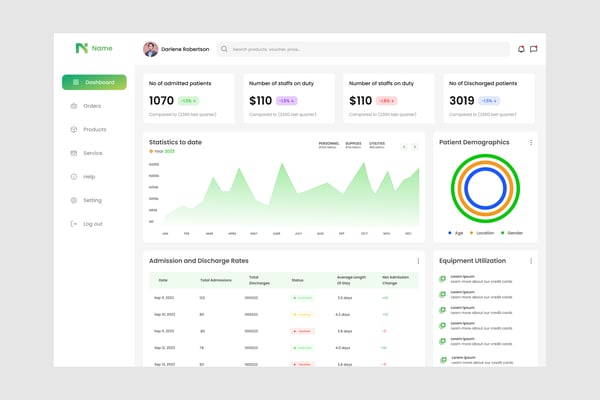Click the Net Admission Change header
This screenshot has width=600, height=400.
coord(395,280)
